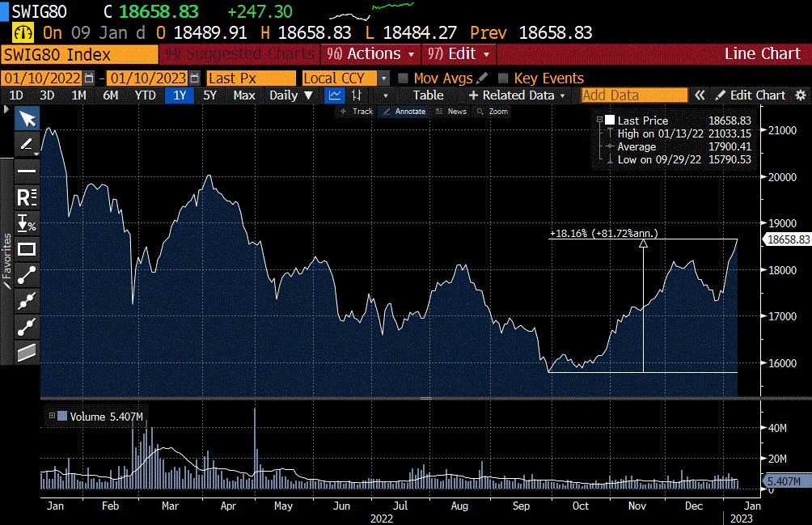Select the percent change measure tool
Viewport: 812px width, 525px height.
[x=27, y=223]
